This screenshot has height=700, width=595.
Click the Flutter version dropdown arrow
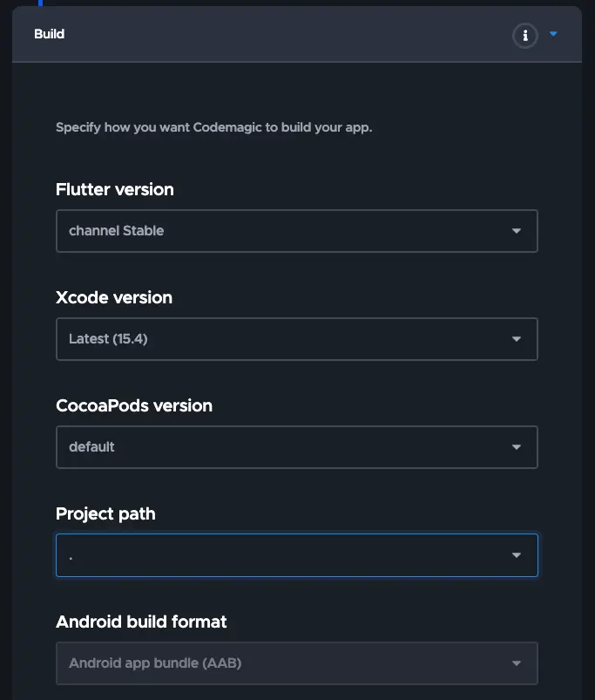click(517, 230)
